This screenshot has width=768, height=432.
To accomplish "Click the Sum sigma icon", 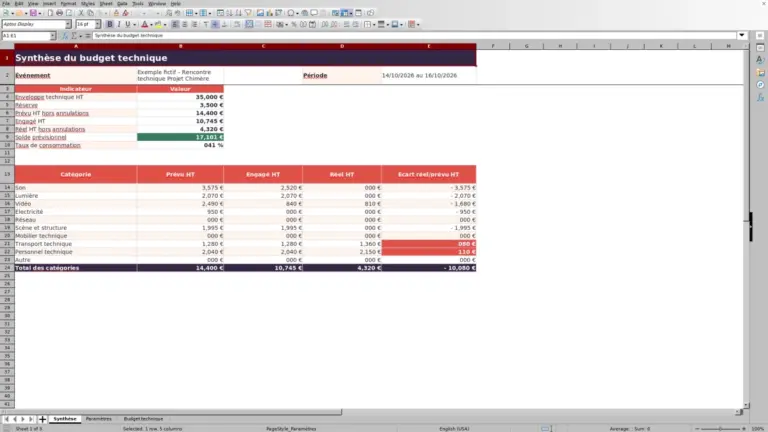I will [x=74, y=36].
